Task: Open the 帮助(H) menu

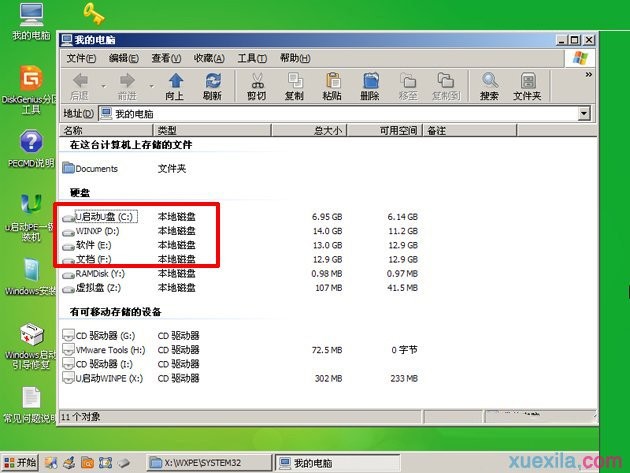Action: [x=295, y=58]
